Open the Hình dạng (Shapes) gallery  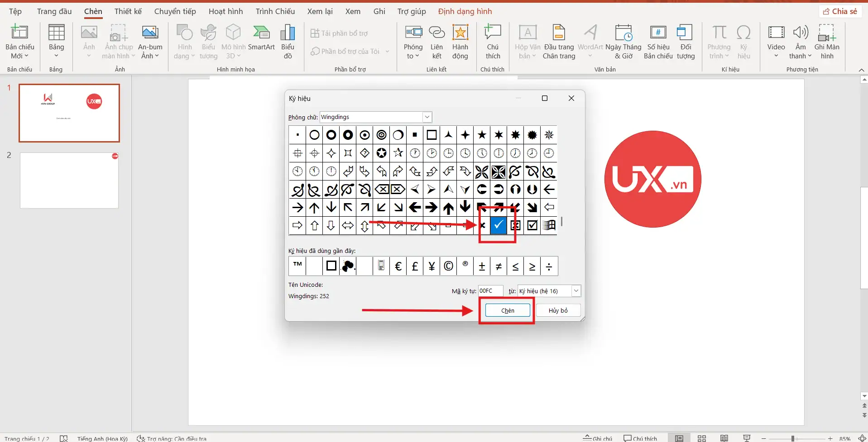[184, 41]
